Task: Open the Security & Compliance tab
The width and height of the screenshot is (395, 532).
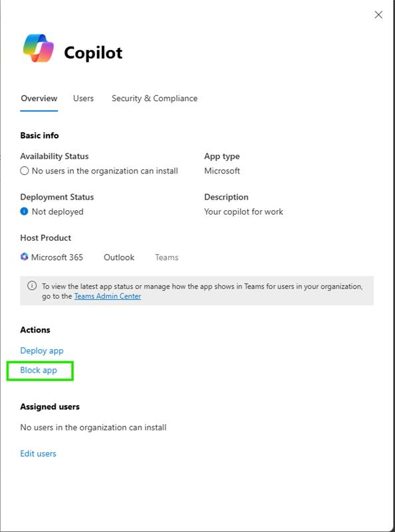Action: pyautogui.click(x=155, y=98)
